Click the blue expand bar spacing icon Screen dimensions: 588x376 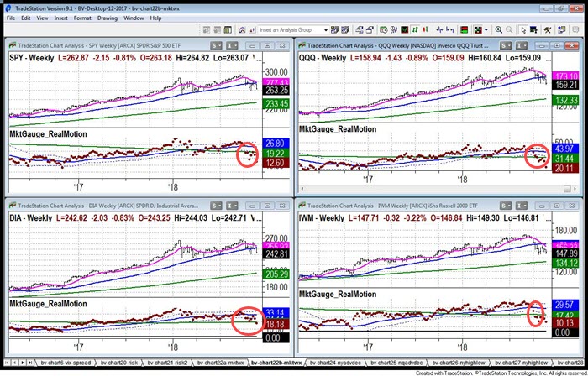click(x=449, y=30)
